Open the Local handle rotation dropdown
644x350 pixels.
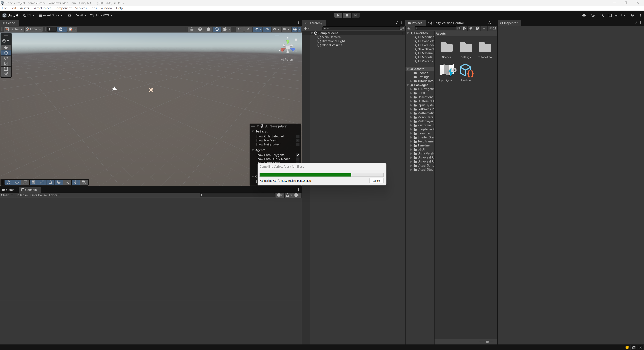pyautogui.click(x=34, y=29)
